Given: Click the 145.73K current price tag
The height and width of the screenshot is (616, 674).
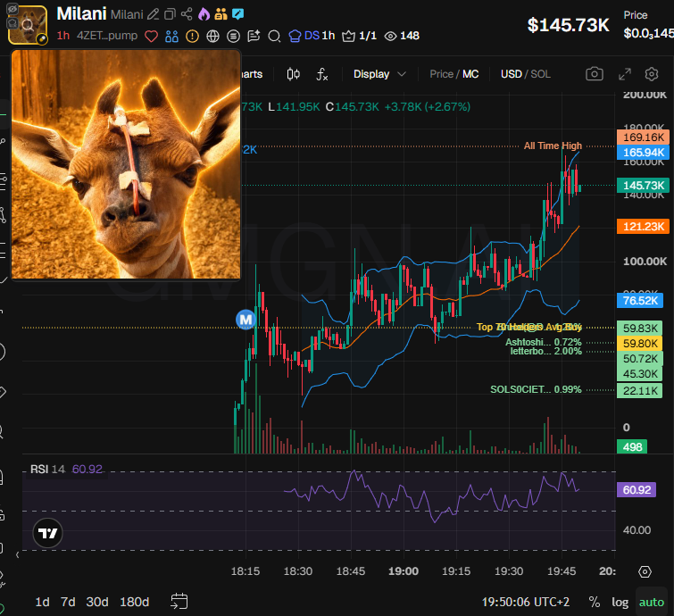Looking at the screenshot, I should [643, 186].
